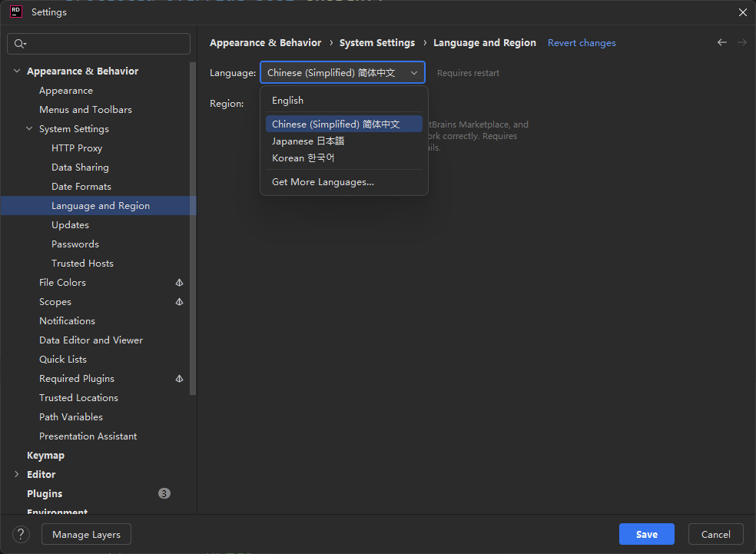Click the help question mark icon
Screen dimensions: 756x554
coord(20,534)
